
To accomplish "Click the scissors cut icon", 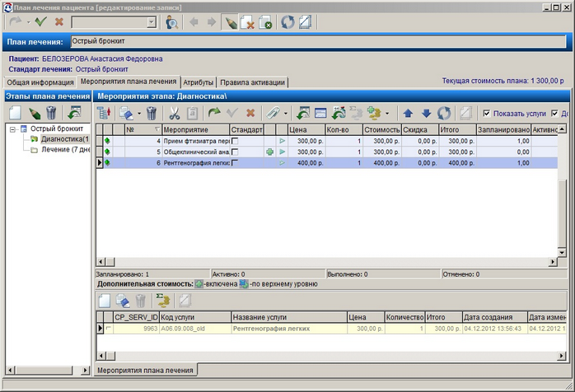I will (x=175, y=114).
